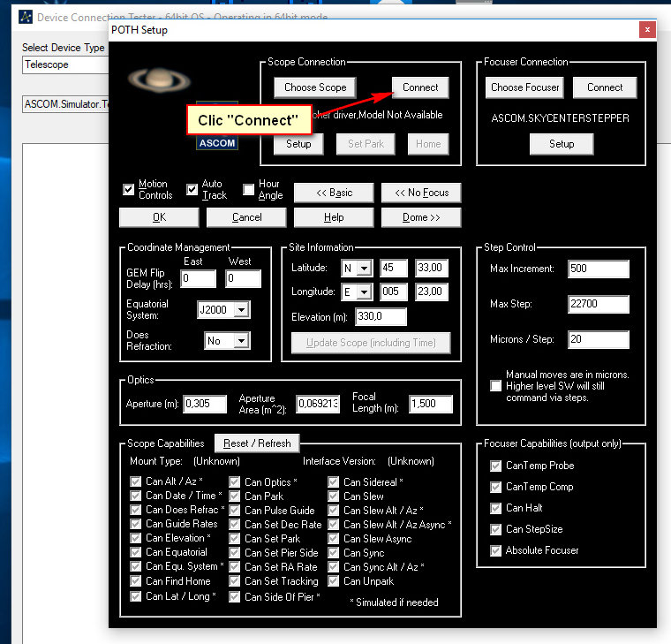The height and width of the screenshot is (644, 671).
Task: Open Longitude E/W dropdown
Action: click(x=357, y=292)
